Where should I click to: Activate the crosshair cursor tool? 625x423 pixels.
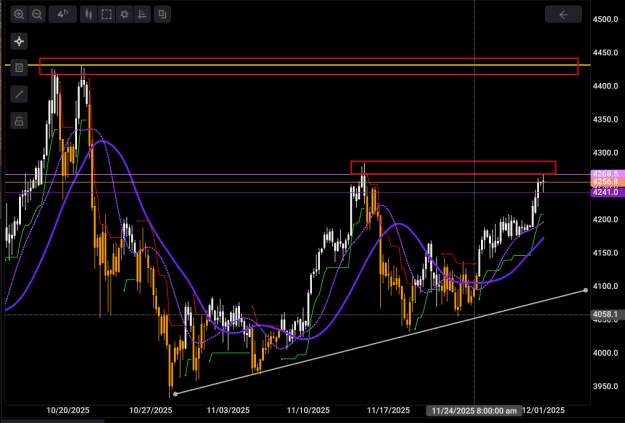coord(19,41)
